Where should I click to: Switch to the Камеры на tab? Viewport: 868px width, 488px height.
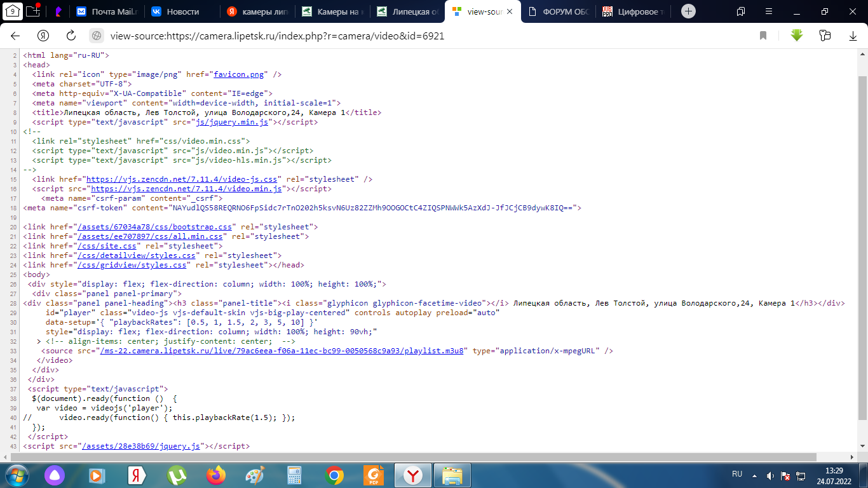click(333, 11)
